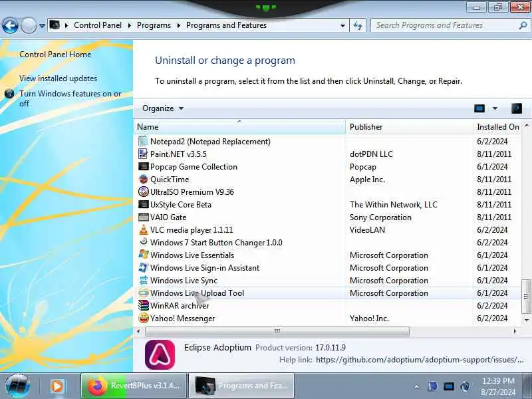Open the adoptium-support GitHub help link
Screen dimensions: 532x399
pos(420,360)
